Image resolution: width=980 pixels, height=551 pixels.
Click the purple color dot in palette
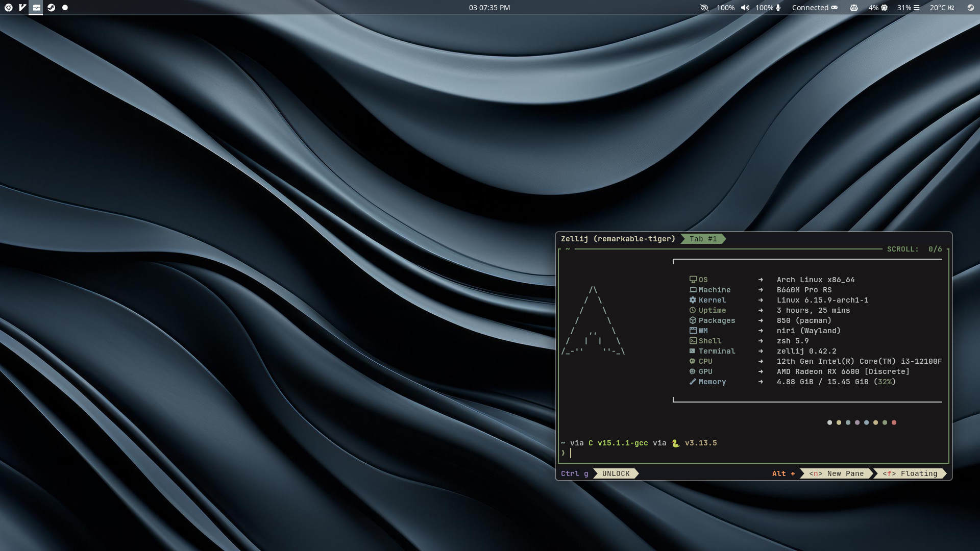click(x=857, y=422)
